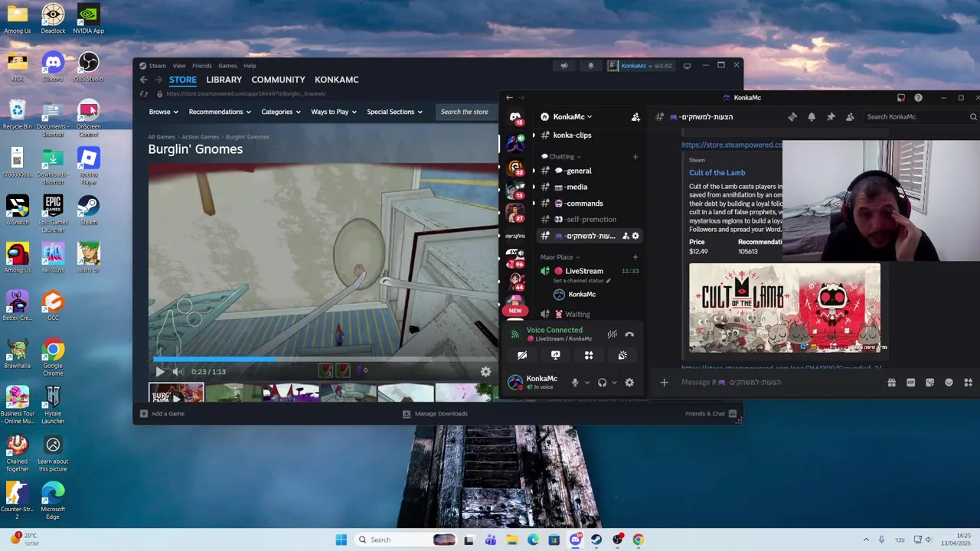Viewport: 980px width, 551px height.
Task: Invite people to the KonkaMc server
Action: coord(635,117)
